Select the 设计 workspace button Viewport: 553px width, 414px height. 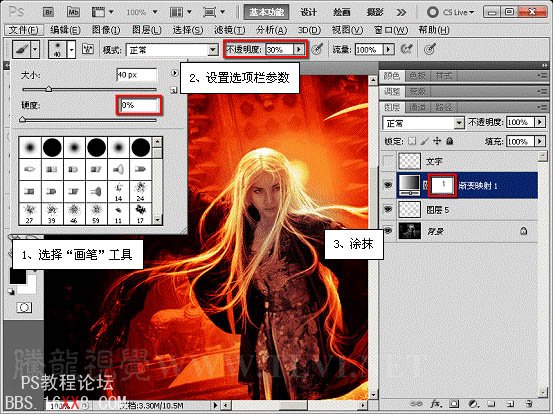308,12
